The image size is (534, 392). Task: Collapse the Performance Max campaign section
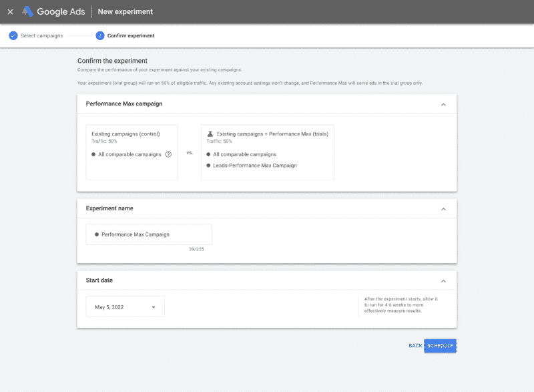[443, 104]
